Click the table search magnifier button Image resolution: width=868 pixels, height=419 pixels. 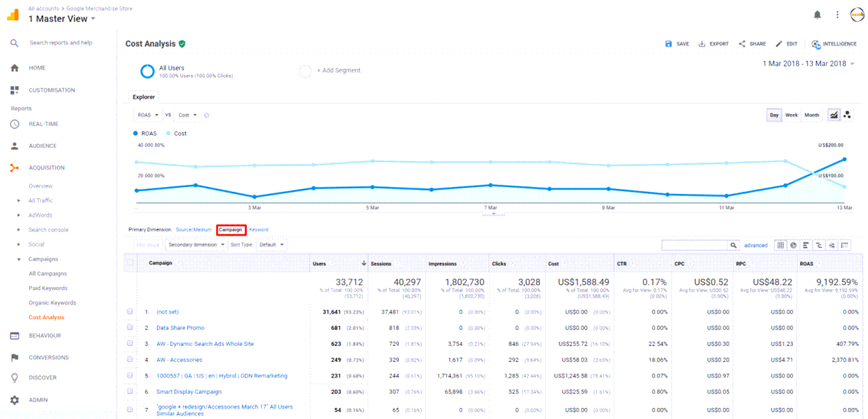(x=733, y=245)
